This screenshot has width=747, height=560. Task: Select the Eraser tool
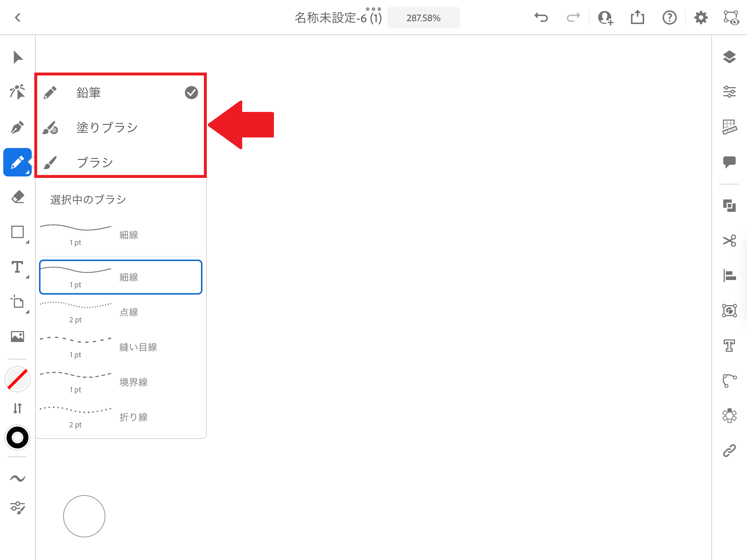click(x=18, y=197)
